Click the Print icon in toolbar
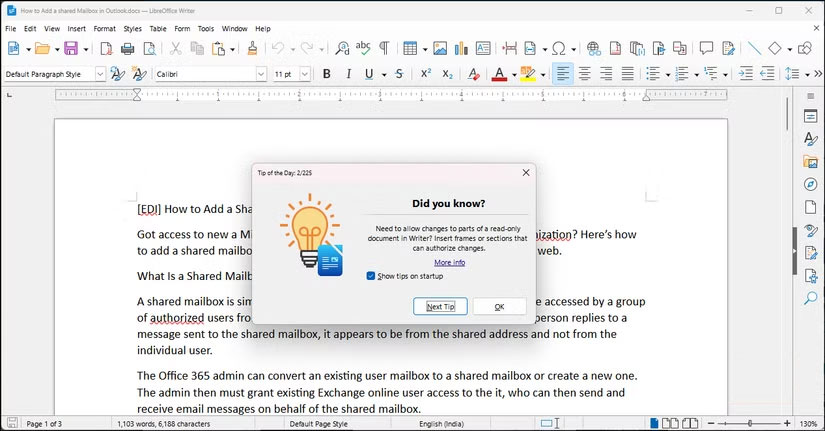 (x=128, y=48)
